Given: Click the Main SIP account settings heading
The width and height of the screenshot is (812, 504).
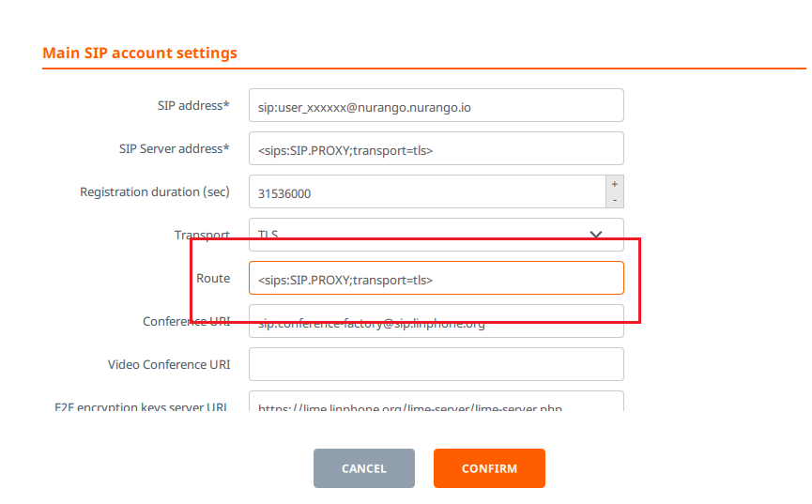Looking at the screenshot, I should click(x=140, y=53).
